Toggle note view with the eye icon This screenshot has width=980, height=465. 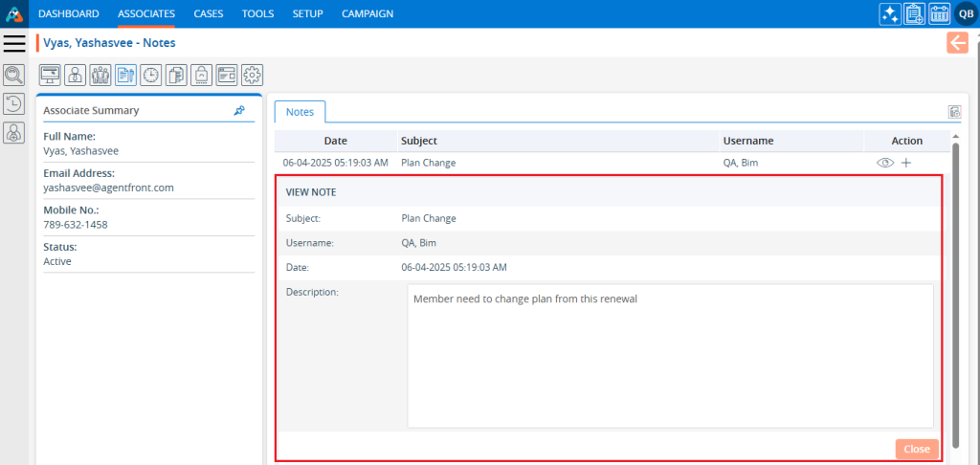tap(885, 163)
